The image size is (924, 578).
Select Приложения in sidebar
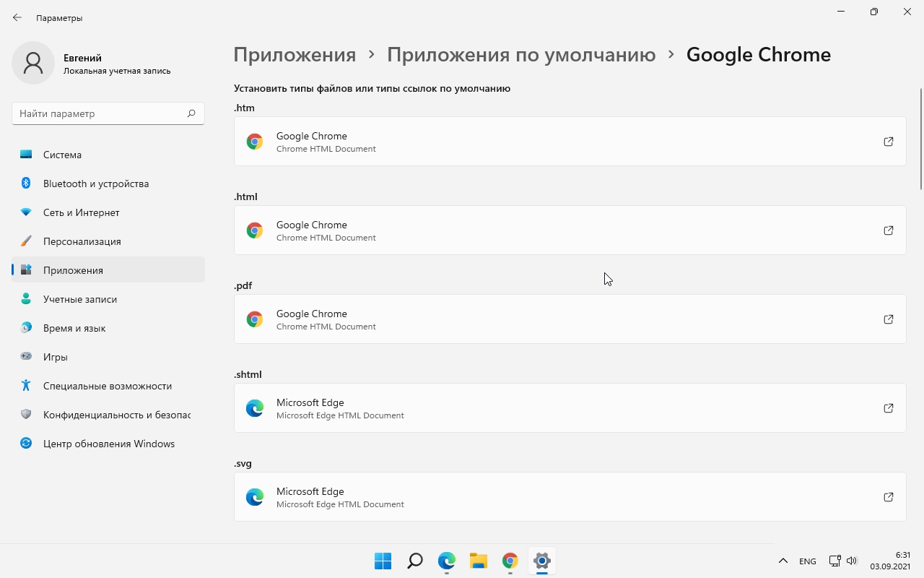point(108,270)
